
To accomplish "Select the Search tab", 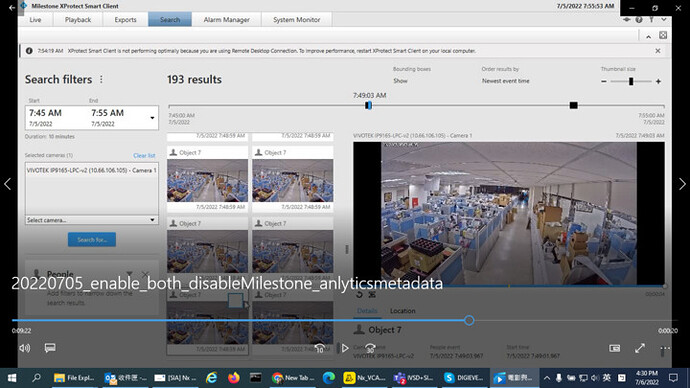I will click(x=170, y=20).
